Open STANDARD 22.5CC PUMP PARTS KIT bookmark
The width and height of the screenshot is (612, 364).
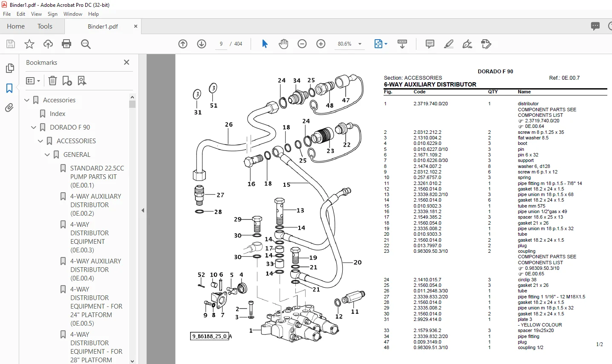[x=97, y=177]
